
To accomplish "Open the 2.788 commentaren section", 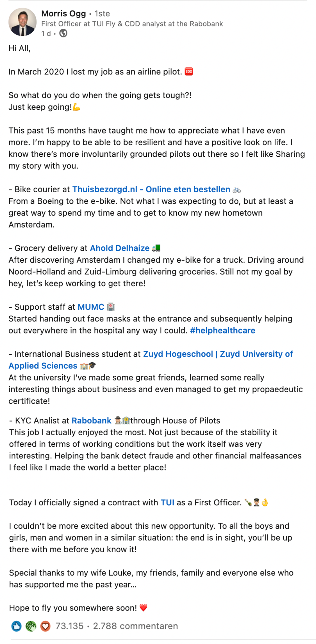I will (x=135, y=626).
